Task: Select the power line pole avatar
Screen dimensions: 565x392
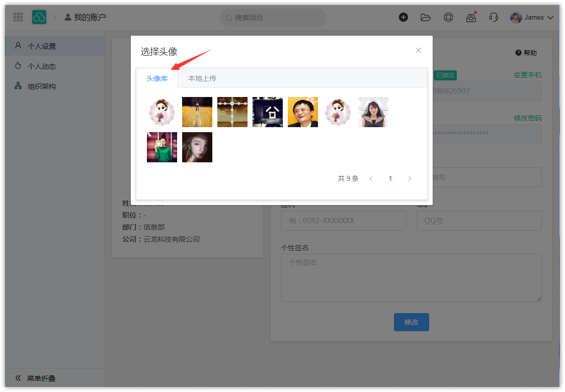Action: [232, 112]
